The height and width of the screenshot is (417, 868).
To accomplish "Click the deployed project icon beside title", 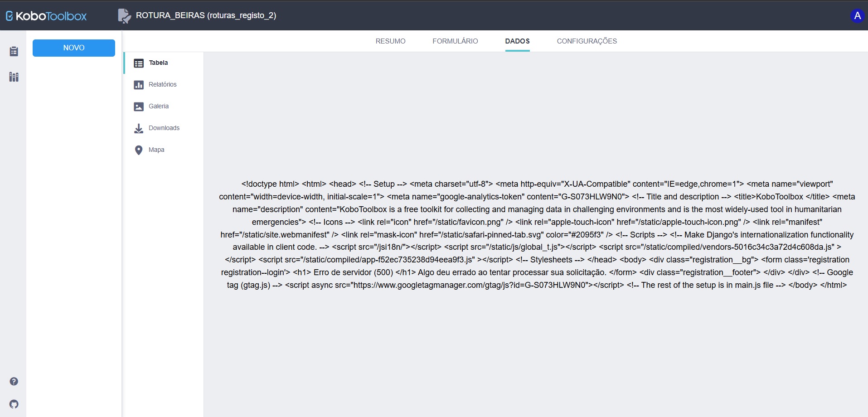I will 124,16.
